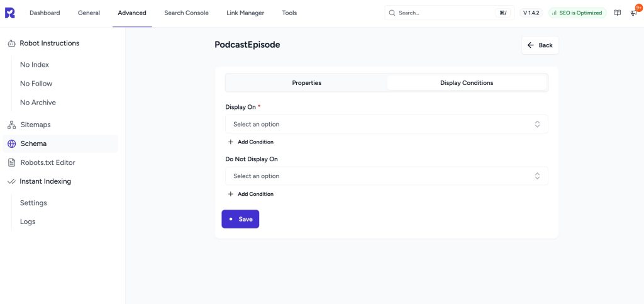Add Condition under Do Not Display On
644x304 pixels.
(x=255, y=194)
